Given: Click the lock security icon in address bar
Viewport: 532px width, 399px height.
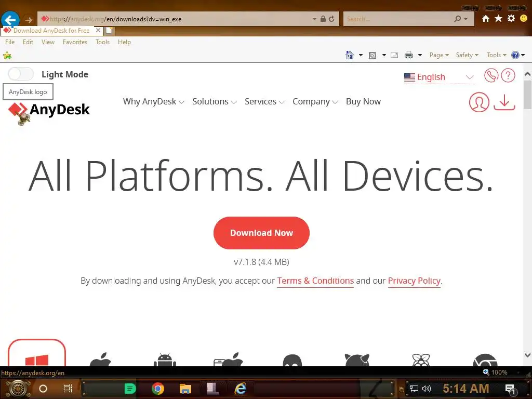Looking at the screenshot, I should (323, 19).
